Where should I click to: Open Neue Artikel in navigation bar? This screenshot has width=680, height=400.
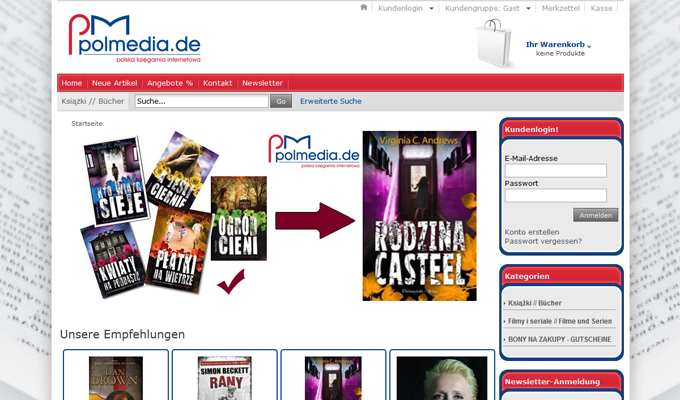tap(114, 83)
